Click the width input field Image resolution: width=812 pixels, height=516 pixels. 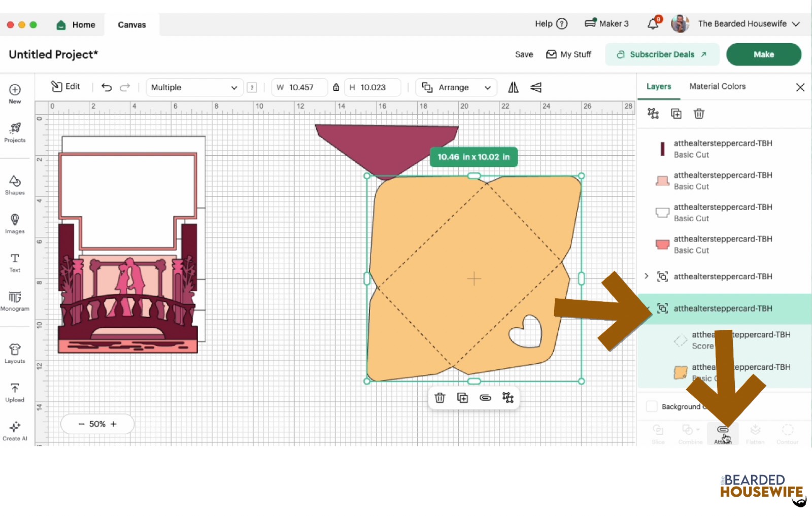(301, 87)
